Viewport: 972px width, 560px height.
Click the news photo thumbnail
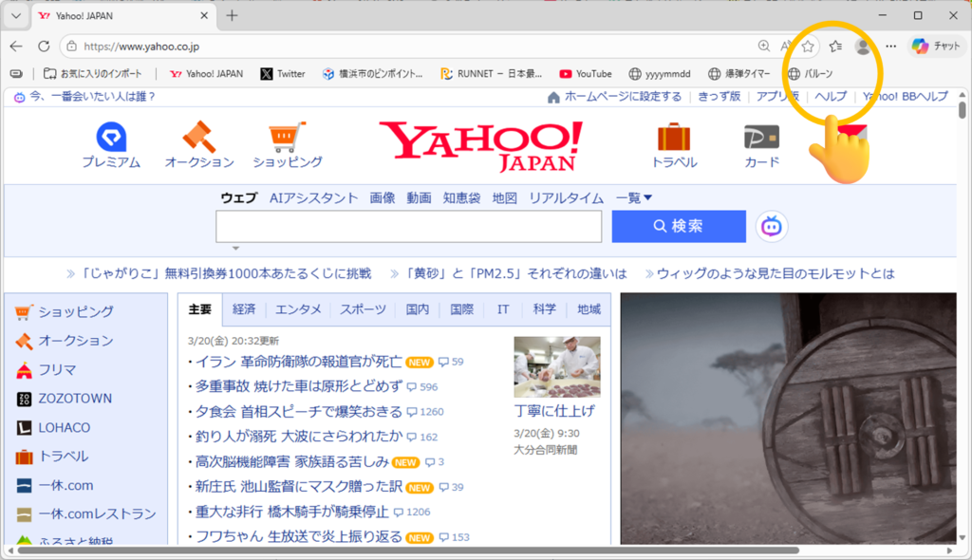click(557, 366)
